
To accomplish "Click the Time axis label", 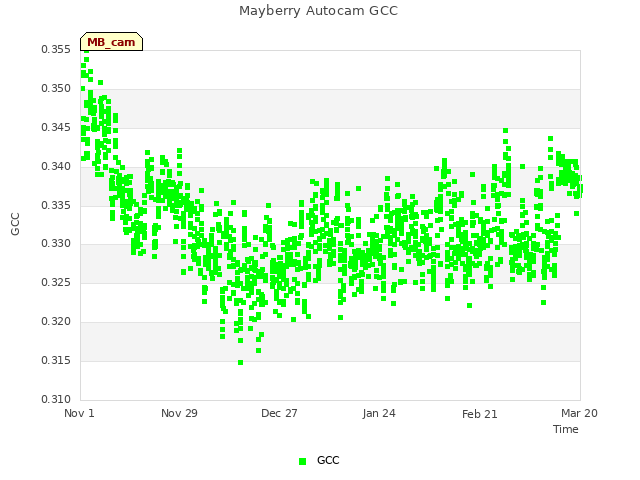I will click(x=566, y=429).
